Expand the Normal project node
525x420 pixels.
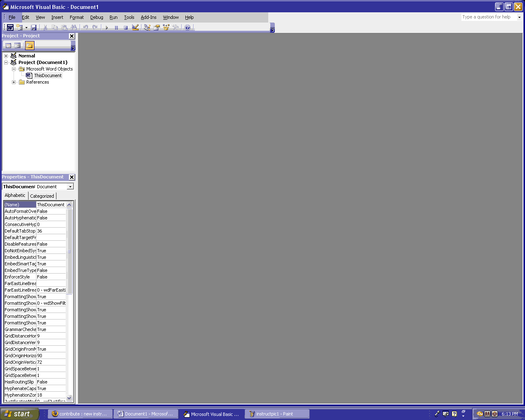pyautogui.click(x=6, y=56)
